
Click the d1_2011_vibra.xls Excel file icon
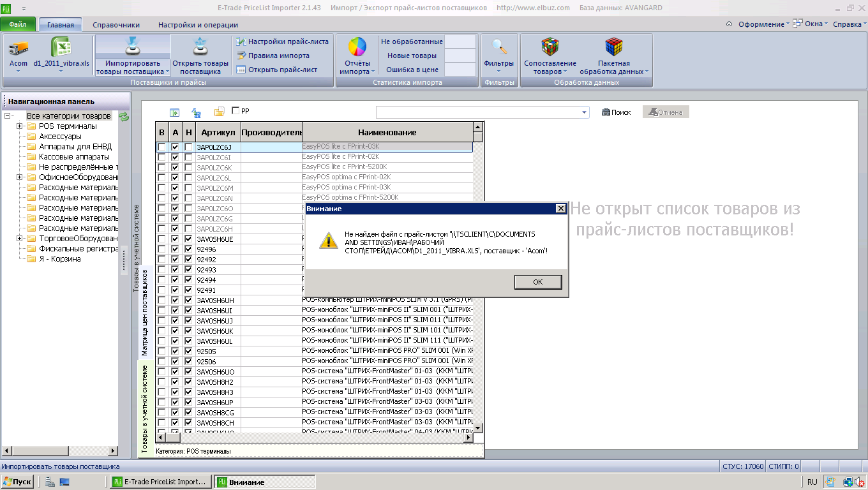click(61, 47)
